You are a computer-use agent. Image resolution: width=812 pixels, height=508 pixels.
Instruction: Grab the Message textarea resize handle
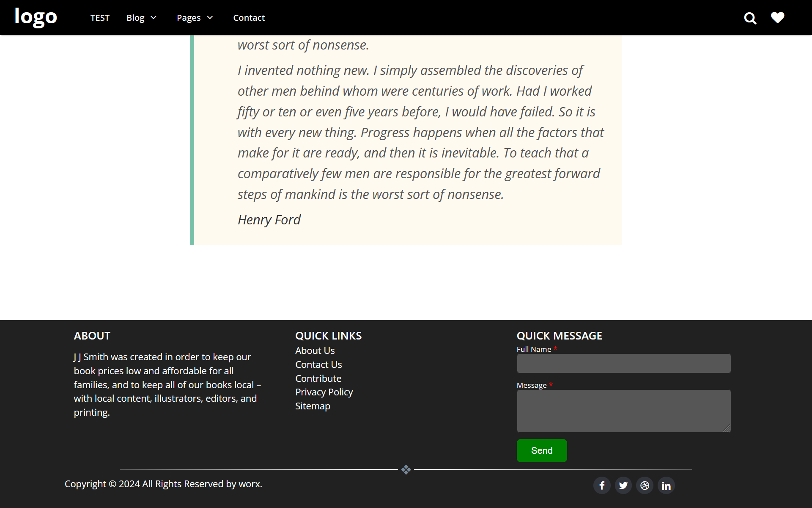click(x=727, y=429)
